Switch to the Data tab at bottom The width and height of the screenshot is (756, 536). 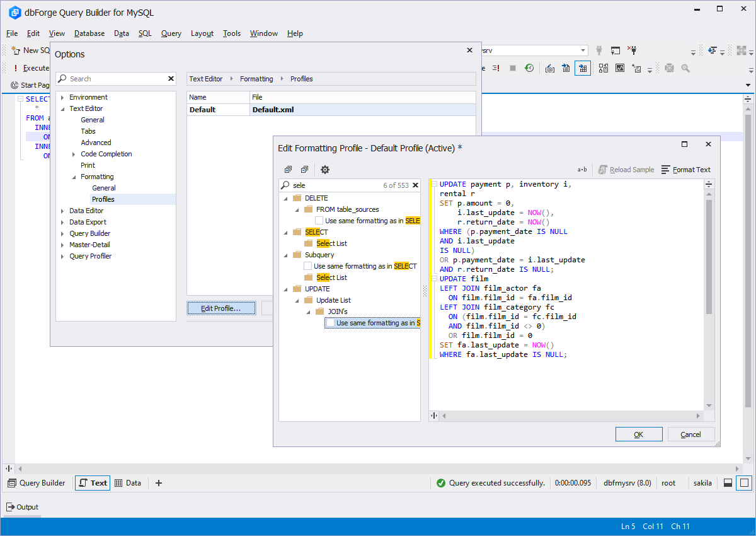click(128, 483)
